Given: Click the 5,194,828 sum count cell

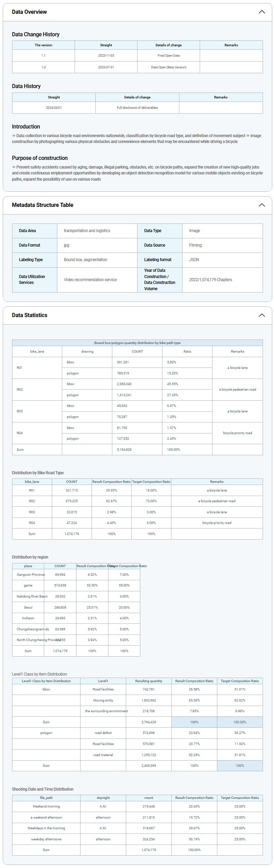Looking at the screenshot, I should [x=124, y=450].
